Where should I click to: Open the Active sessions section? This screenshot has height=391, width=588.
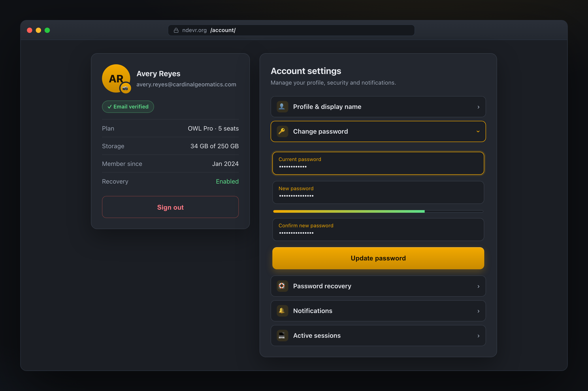click(378, 335)
